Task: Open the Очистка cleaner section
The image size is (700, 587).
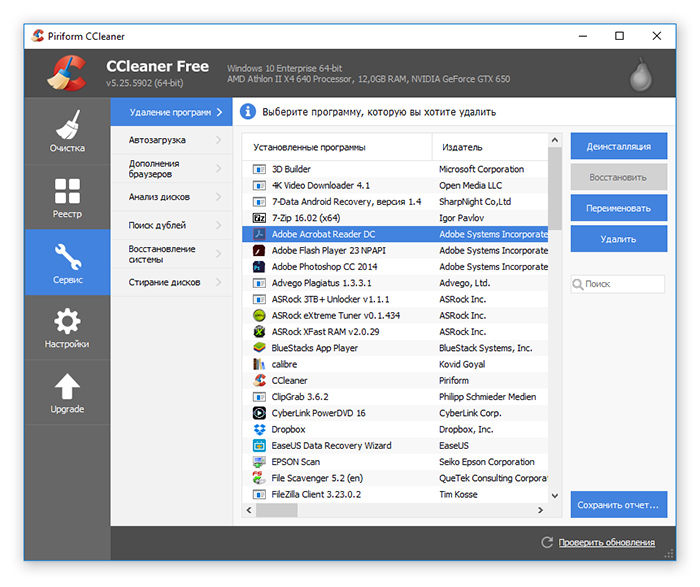Action: (67, 131)
